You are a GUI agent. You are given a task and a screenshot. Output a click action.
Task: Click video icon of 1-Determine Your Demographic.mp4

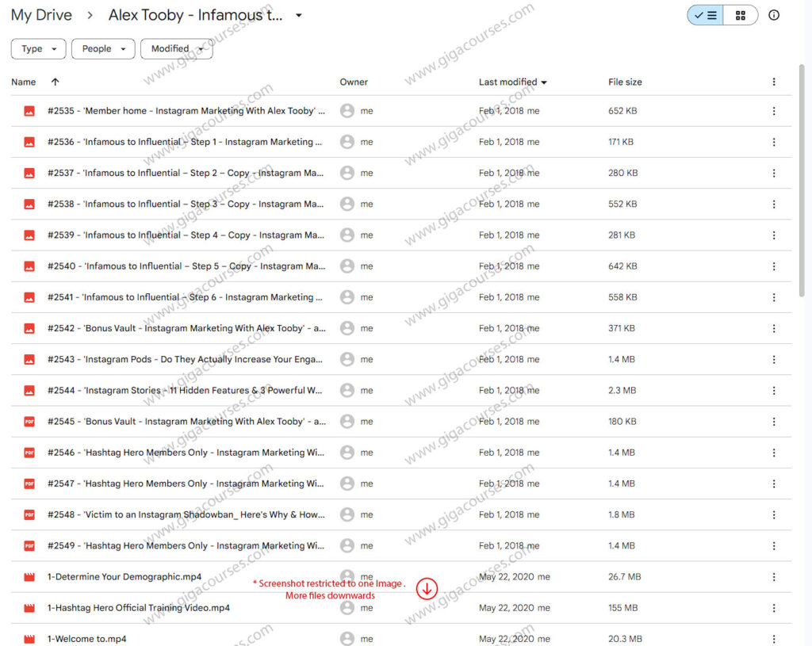pos(29,577)
